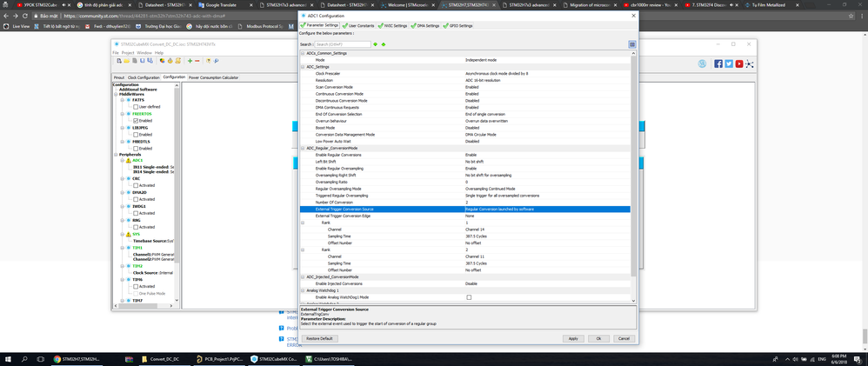Click the ADC1 warning triangle icon in tree

(129, 160)
